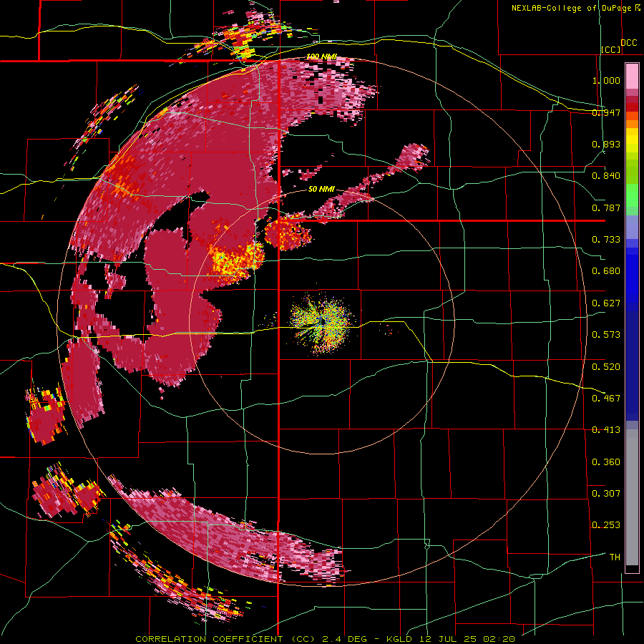The width and height of the screenshot is (644, 644).
Task: Select the 0.840 scale value
Action: pyautogui.click(x=606, y=176)
